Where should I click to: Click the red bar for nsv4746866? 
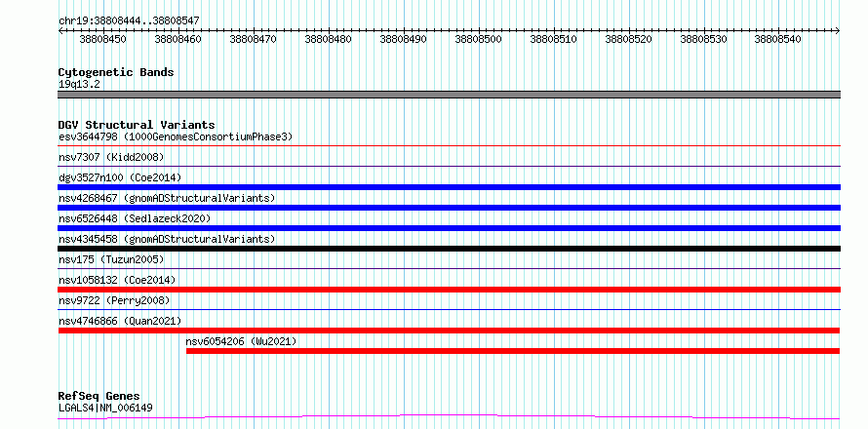(449, 331)
